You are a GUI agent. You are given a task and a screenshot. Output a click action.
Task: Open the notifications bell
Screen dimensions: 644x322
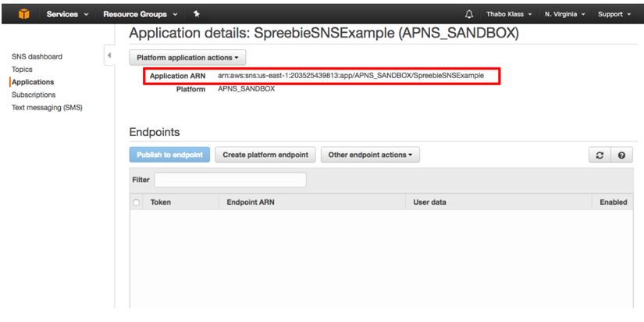tap(469, 14)
